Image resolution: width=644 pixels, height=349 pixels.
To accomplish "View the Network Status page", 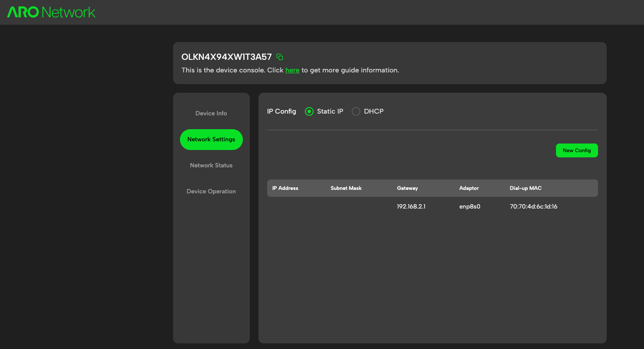I will point(211,165).
